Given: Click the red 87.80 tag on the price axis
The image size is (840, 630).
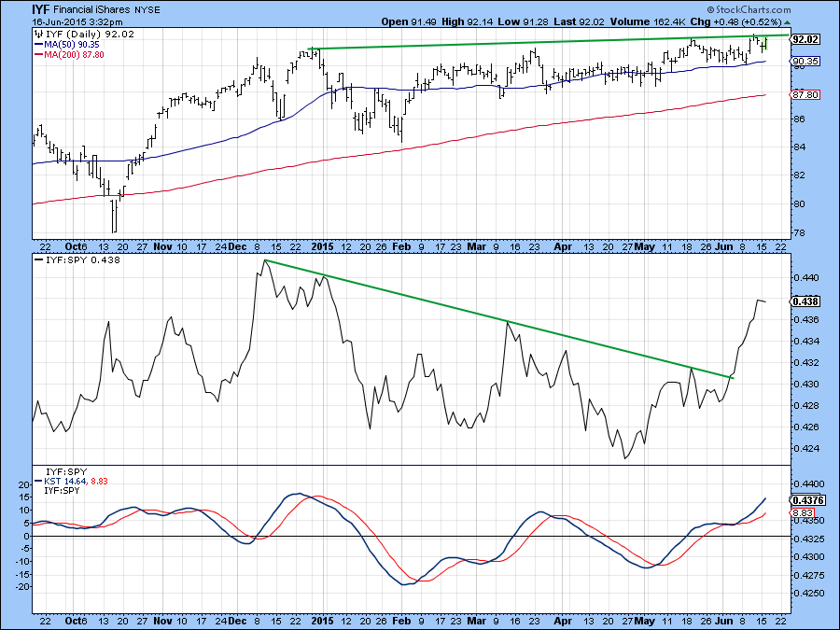Looking at the screenshot, I should (x=805, y=95).
